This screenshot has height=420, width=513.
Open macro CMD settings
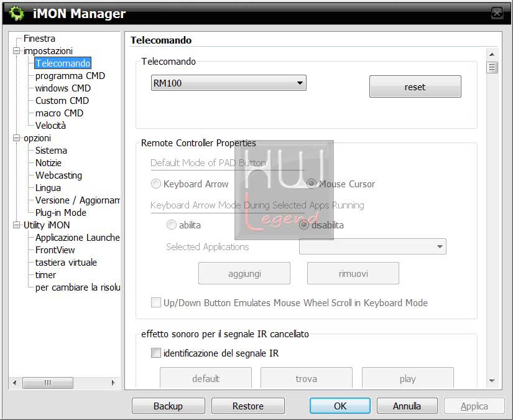coord(59,113)
